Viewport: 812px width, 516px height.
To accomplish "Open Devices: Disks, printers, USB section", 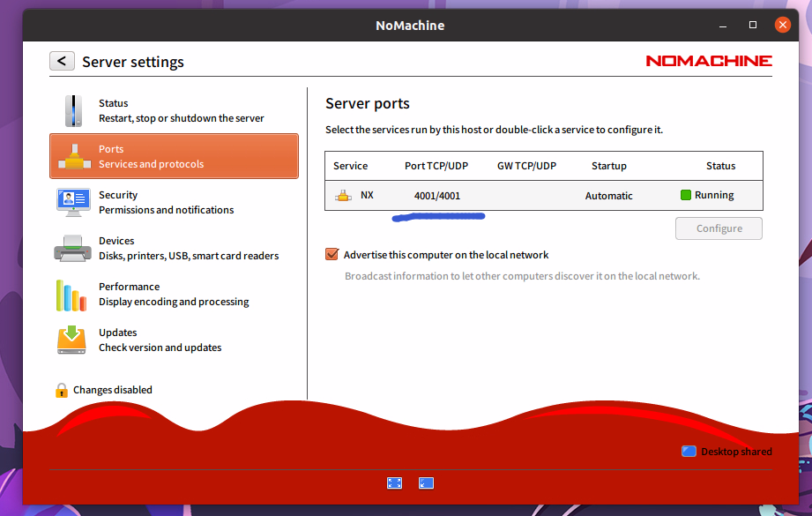I will coord(174,248).
